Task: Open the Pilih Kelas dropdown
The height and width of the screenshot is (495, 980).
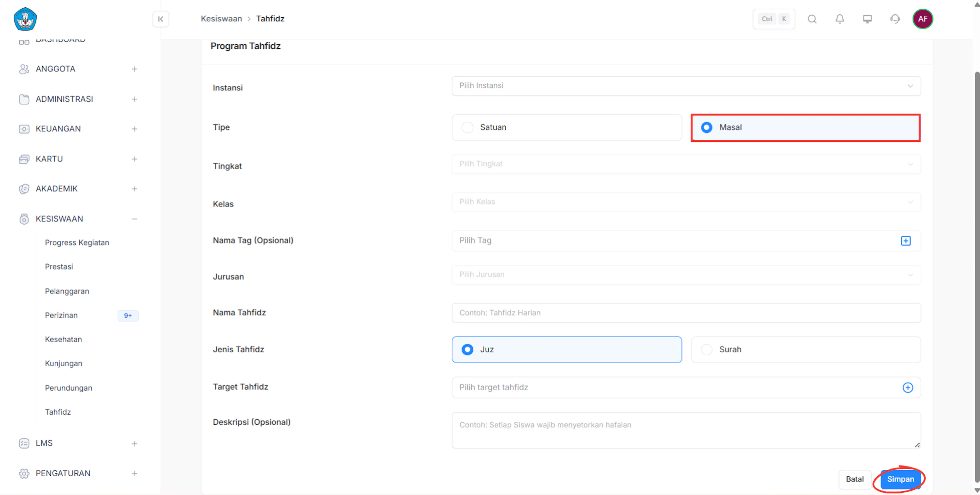Action: point(686,202)
